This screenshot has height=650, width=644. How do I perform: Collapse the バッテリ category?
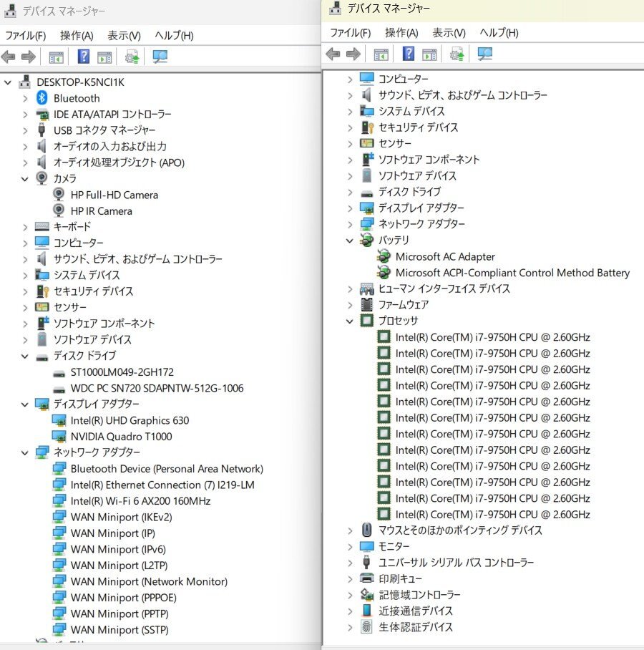tap(350, 241)
